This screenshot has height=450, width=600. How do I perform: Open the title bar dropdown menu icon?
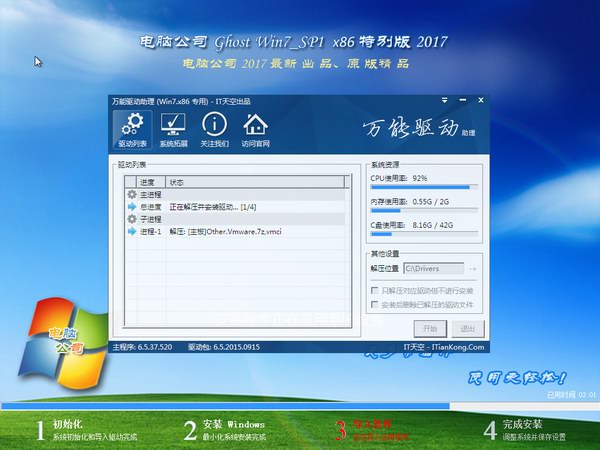pyautogui.click(x=444, y=100)
